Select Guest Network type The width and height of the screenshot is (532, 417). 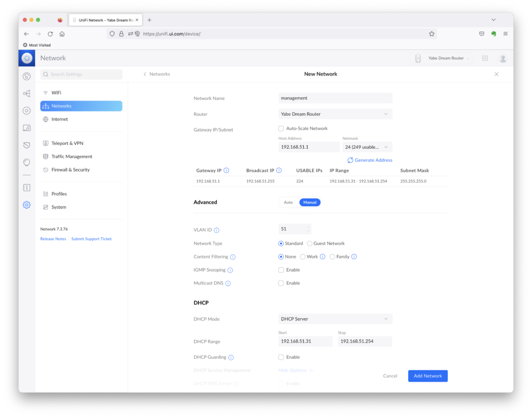(309, 243)
